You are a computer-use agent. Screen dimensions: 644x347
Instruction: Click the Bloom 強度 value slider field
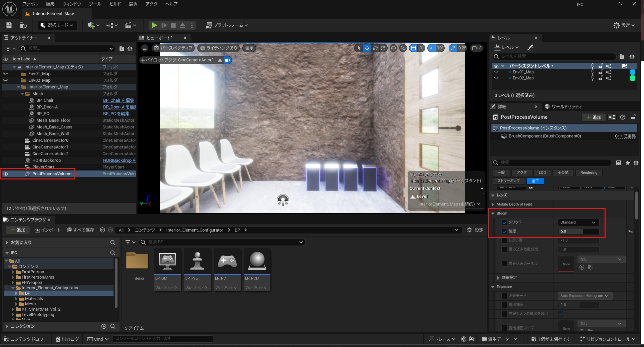coord(578,232)
